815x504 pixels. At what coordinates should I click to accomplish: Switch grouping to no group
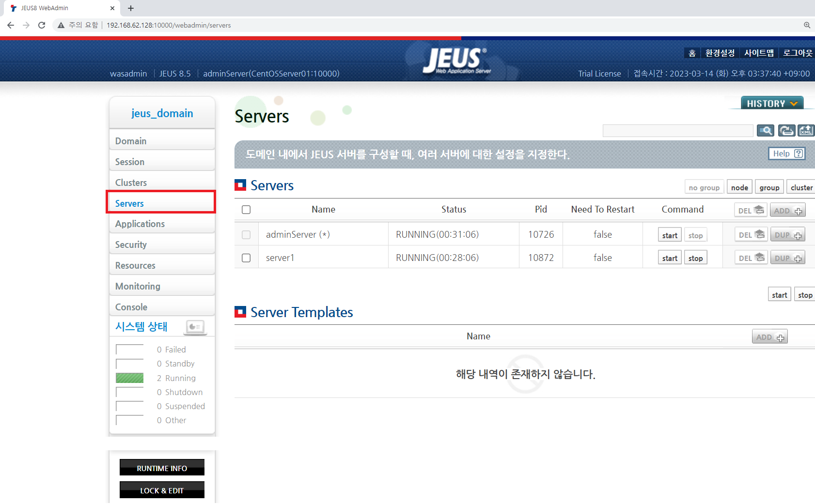point(704,187)
